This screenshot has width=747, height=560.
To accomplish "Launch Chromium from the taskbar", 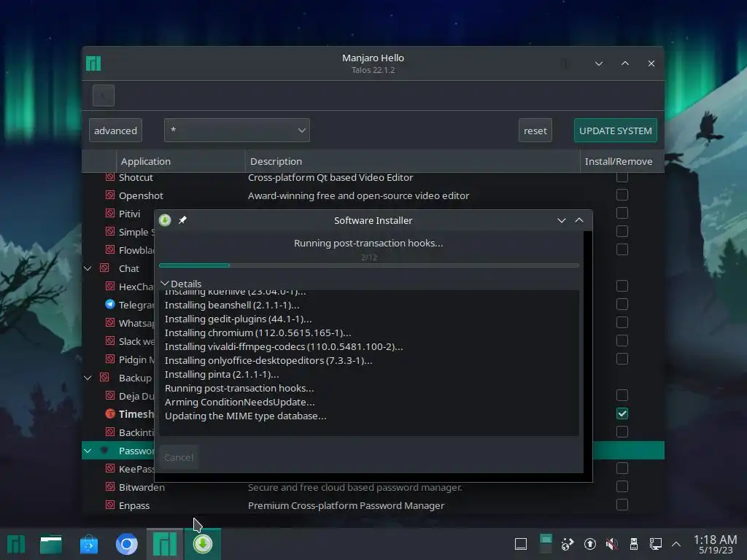I will 127,544.
